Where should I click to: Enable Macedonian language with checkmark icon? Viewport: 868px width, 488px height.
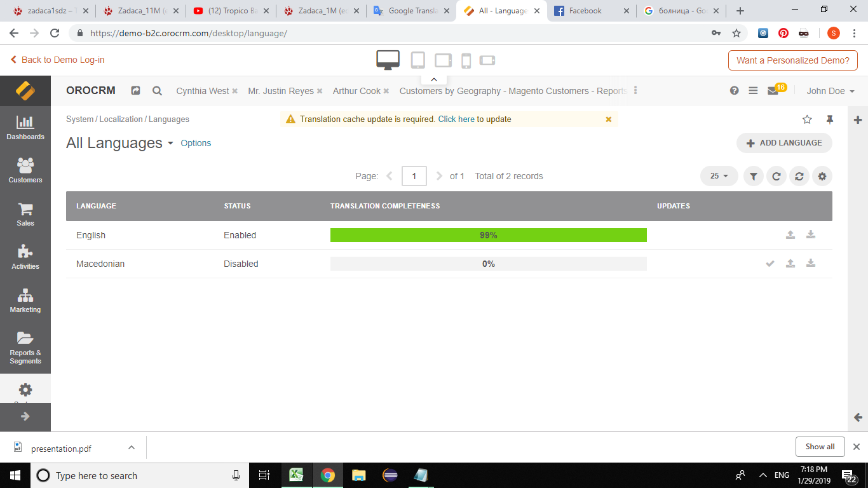point(770,264)
